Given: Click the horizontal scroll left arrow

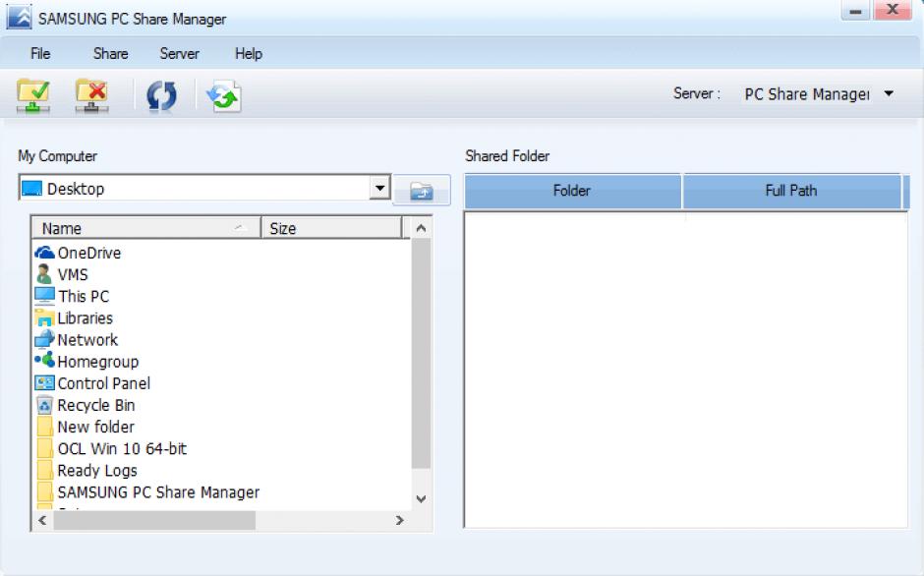Looking at the screenshot, I should 42,520.
